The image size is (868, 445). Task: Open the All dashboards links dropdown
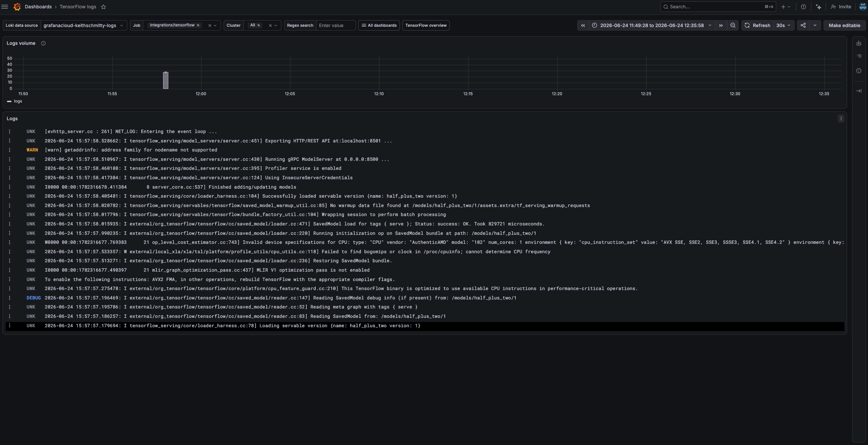coord(379,25)
